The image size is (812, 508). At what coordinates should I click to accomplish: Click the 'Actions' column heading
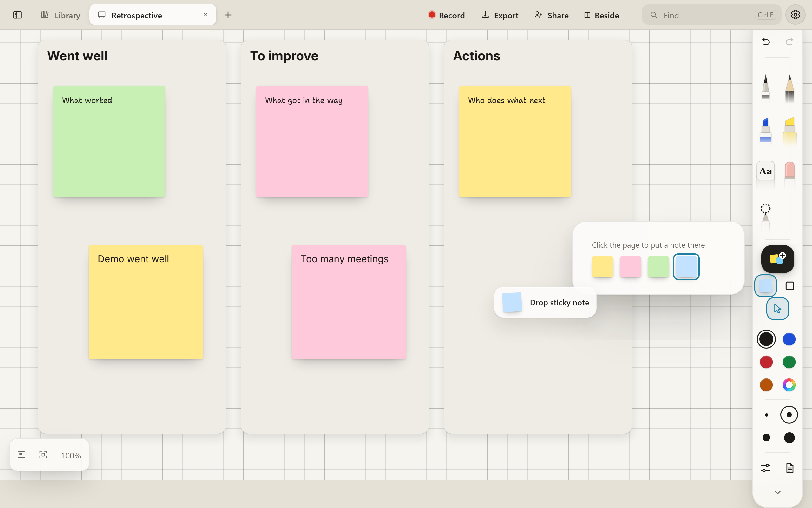[476, 56]
